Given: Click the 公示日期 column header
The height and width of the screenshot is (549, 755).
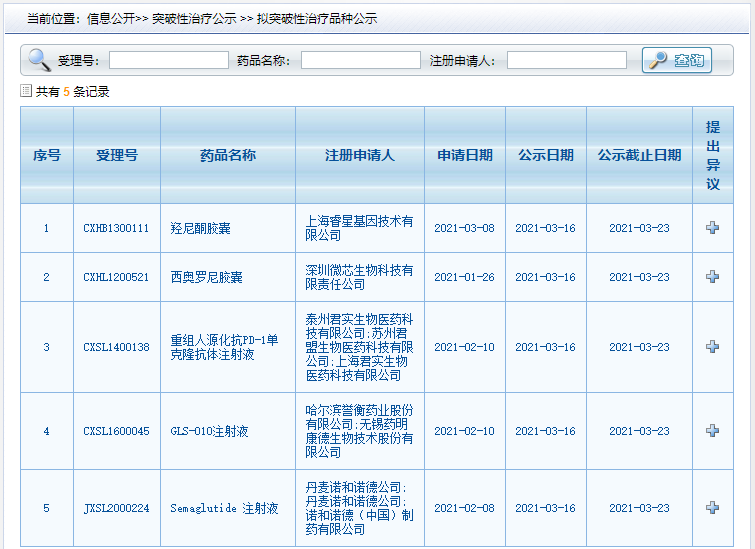Looking at the screenshot, I should coord(546,155).
